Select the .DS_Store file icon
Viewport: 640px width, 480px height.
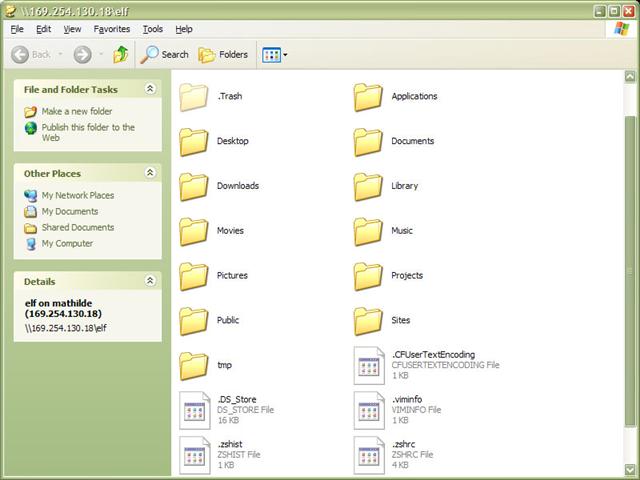pyautogui.click(x=194, y=410)
